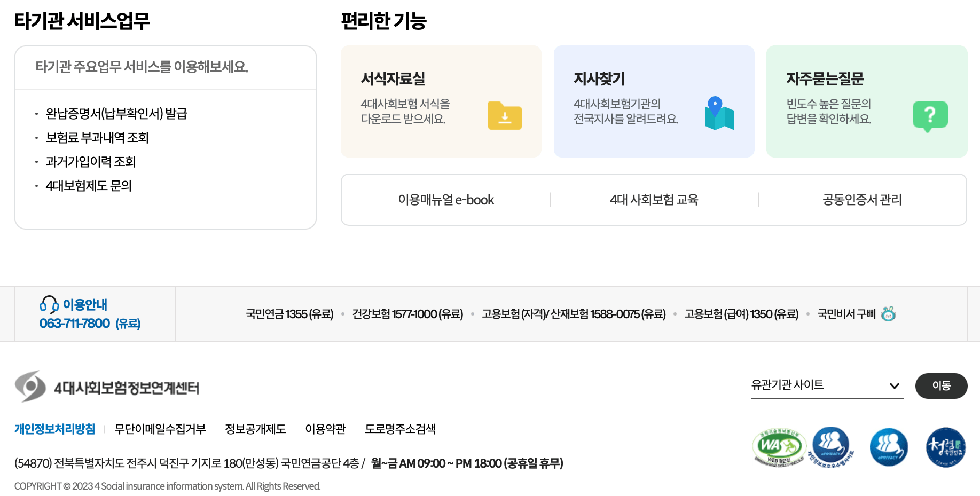
Task: Select 공동인증서 관리
Action: coord(861,200)
